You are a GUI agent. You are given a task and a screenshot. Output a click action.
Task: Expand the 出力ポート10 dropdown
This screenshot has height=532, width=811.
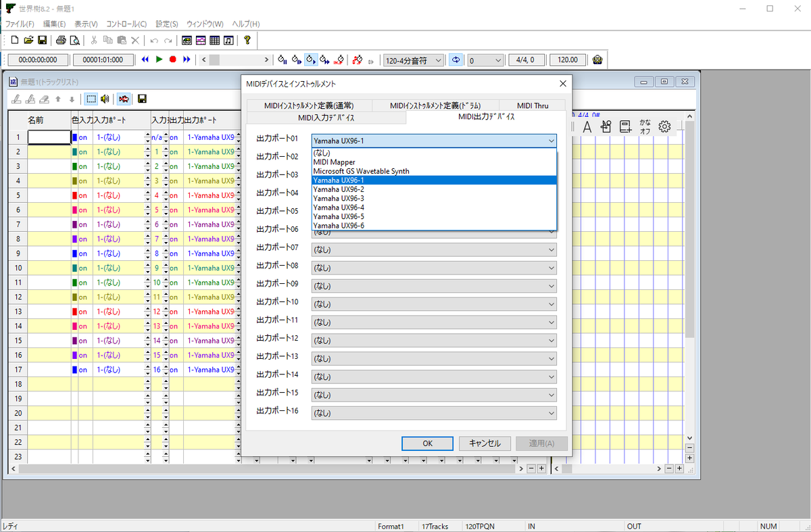click(x=434, y=304)
